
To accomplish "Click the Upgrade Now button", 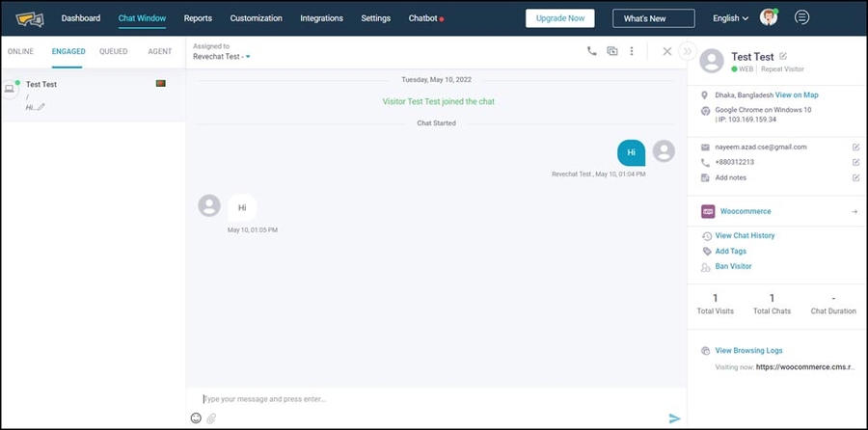I will click(x=559, y=18).
